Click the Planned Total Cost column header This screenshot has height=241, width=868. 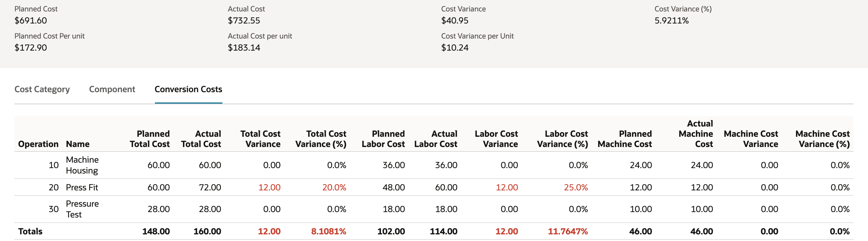tap(149, 139)
